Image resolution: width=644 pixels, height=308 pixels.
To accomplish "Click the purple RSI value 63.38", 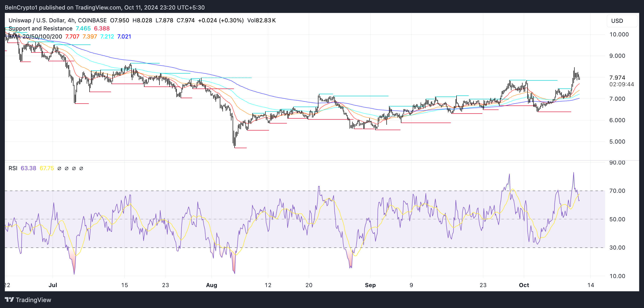I will [x=28, y=168].
